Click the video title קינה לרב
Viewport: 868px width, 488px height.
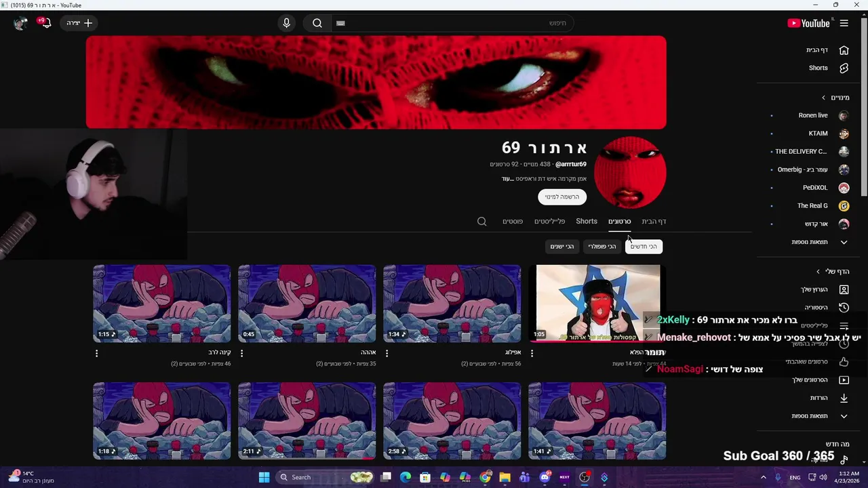220,352
